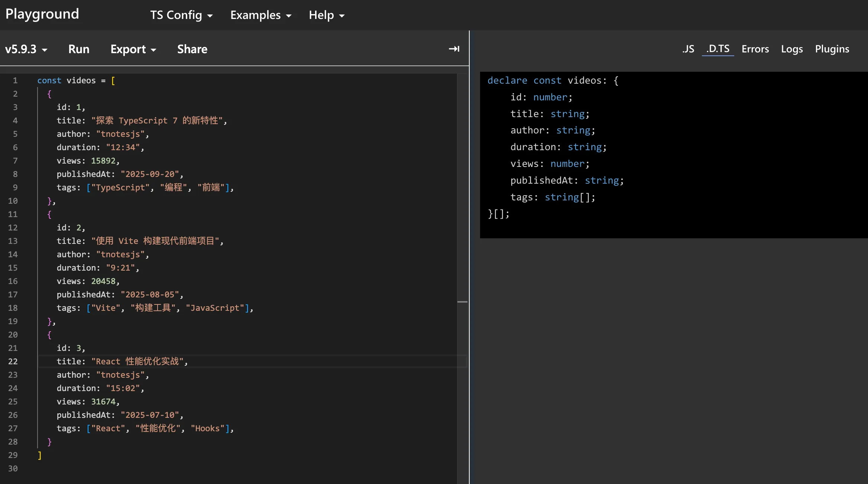
Task: Click the editor scrollbar marker
Action: 462,302
